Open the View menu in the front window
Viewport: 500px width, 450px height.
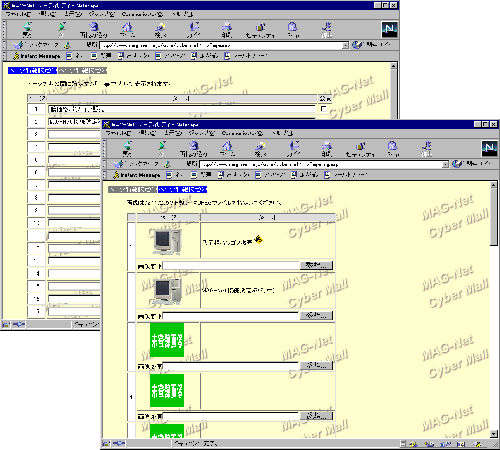click(173, 133)
